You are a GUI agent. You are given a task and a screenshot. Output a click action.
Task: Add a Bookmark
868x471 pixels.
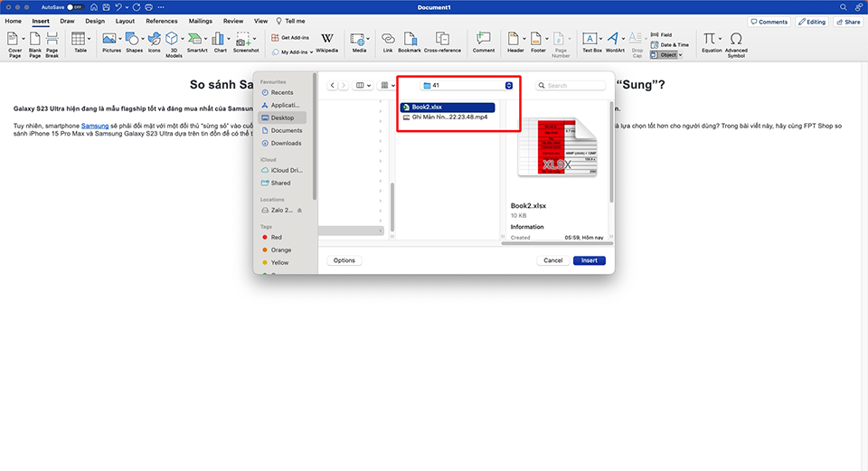[410, 42]
